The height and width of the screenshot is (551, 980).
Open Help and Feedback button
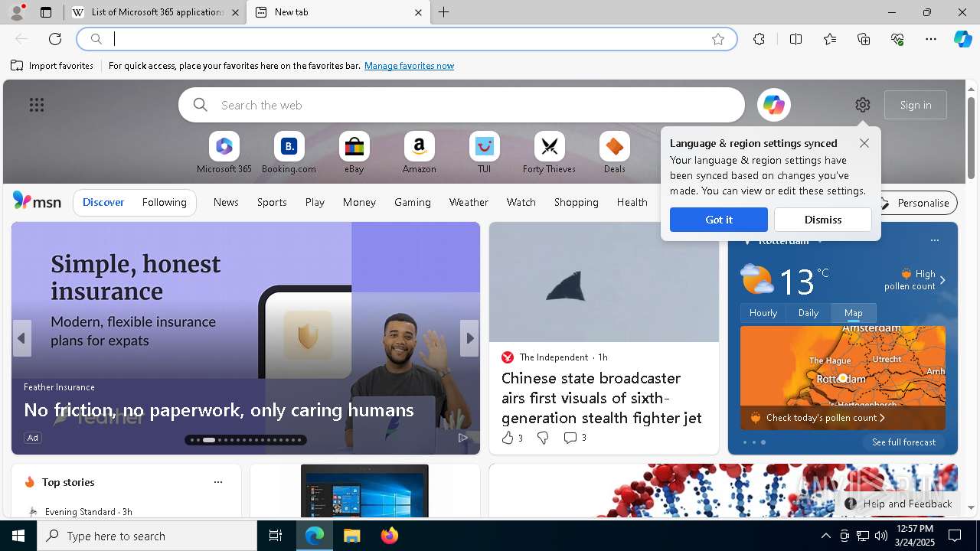pyautogui.click(x=900, y=504)
